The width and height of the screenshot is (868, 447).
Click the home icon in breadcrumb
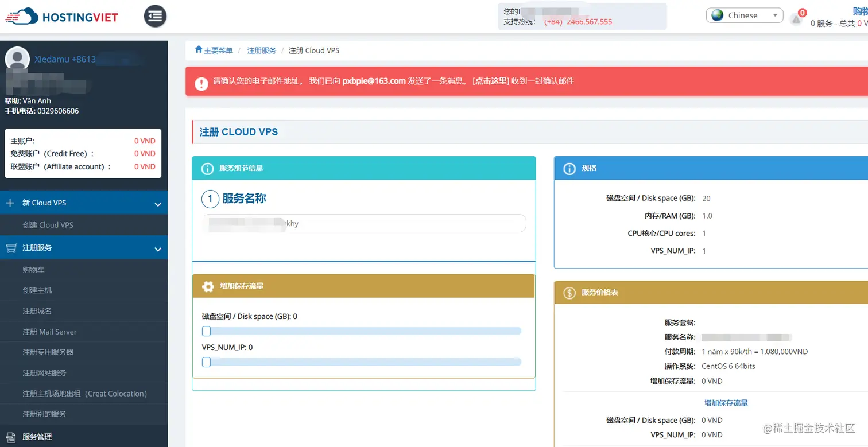199,50
